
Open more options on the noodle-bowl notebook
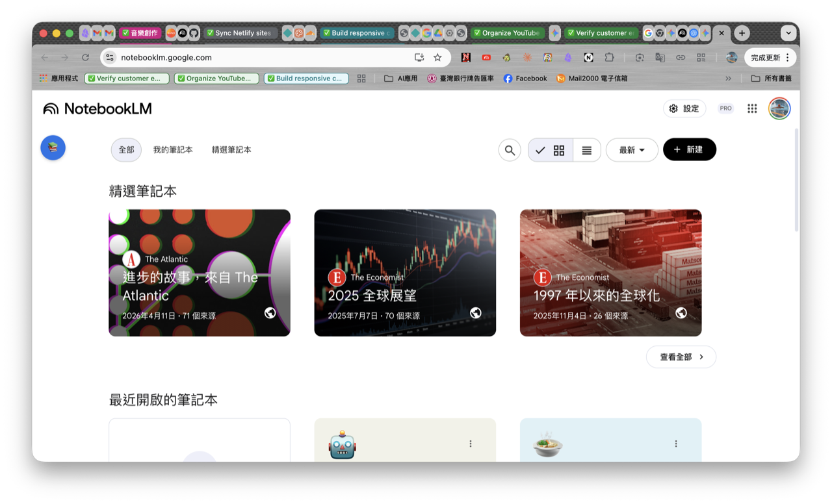tap(676, 444)
